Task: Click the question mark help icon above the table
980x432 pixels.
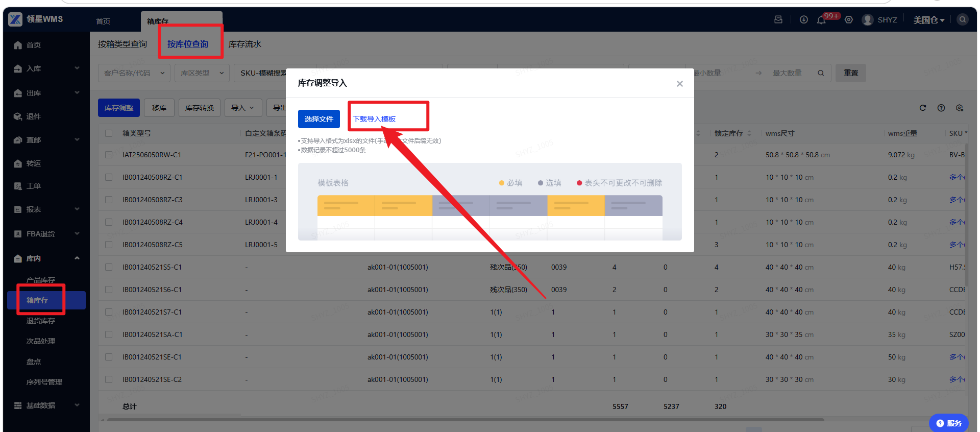Action: pyautogui.click(x=941, y=108)
